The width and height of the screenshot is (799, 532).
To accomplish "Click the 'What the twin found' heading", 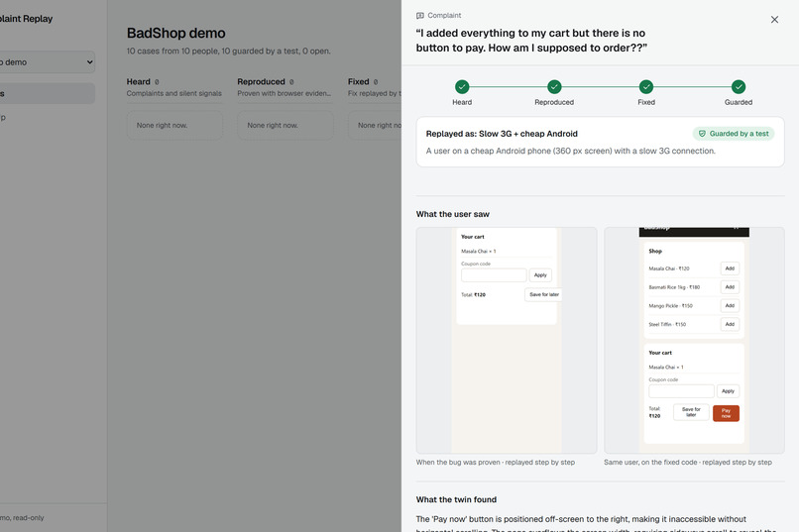I will tap(456, 500).
